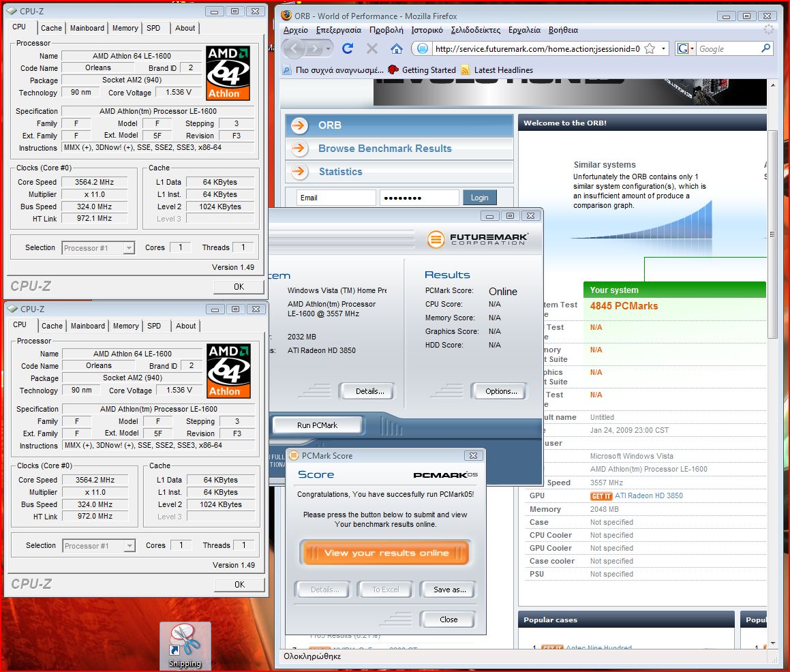The height and width of the screenshot is (672, 790).
Task: Open Σελιδοδείκτες menu in Firefox
Action: (476, 30)
